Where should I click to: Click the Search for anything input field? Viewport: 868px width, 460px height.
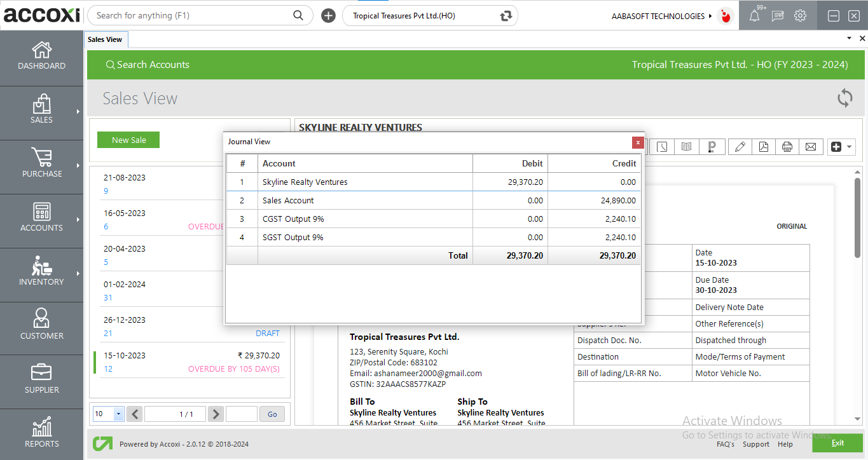[191, 16]
